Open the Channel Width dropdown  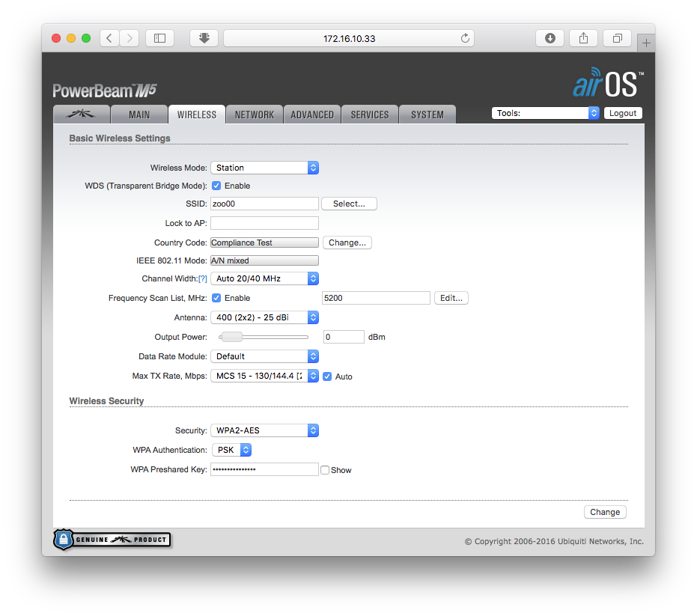[264, 278]
